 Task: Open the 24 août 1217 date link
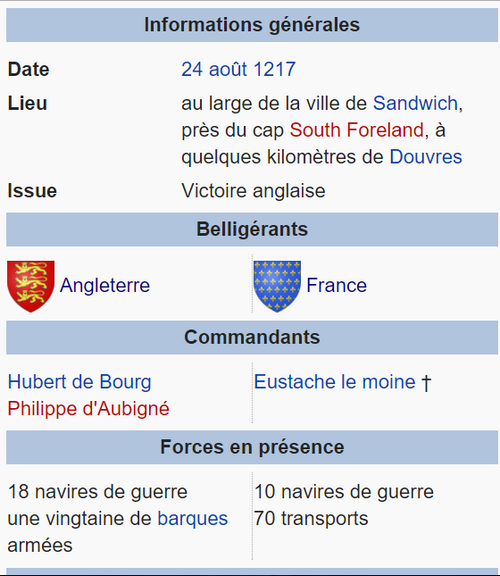point(238,69)
